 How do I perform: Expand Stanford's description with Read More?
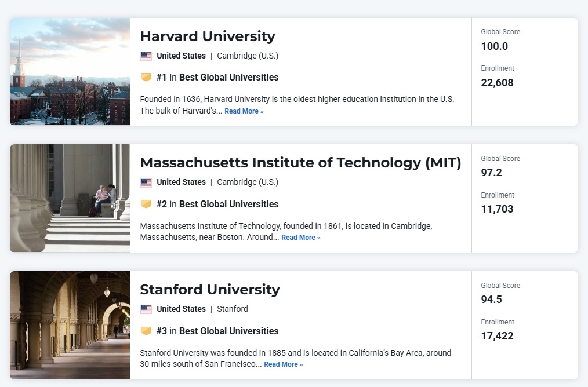pyautogui.click(x=283, y=364)
